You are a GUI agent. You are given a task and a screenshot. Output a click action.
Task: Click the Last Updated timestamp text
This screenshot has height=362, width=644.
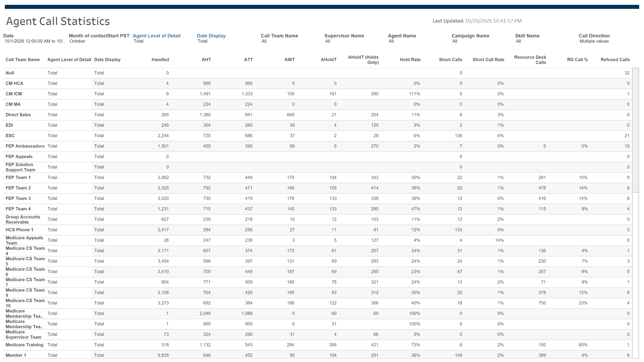pos(477,21)
